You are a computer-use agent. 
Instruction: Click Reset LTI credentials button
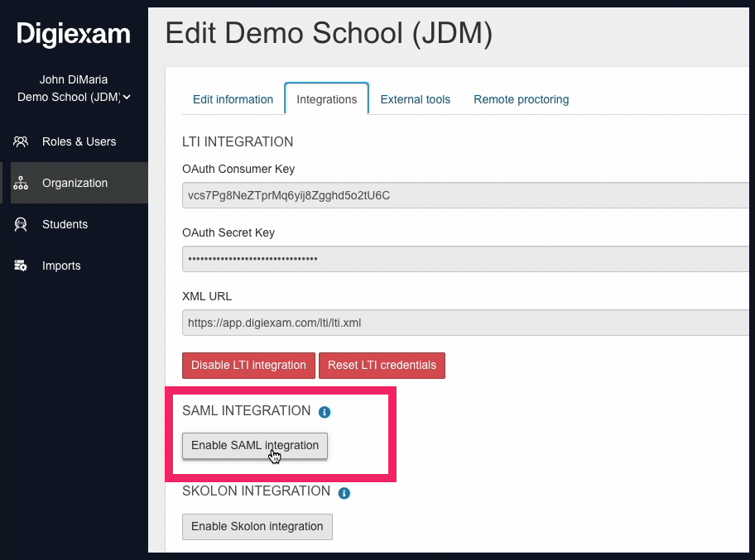[382, 366]
